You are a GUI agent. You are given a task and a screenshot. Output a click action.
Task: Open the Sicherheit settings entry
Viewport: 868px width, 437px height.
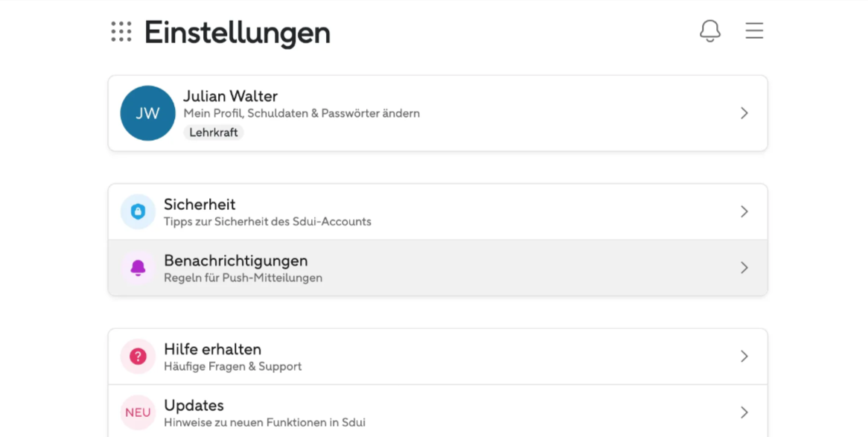(x=438, y=211)
